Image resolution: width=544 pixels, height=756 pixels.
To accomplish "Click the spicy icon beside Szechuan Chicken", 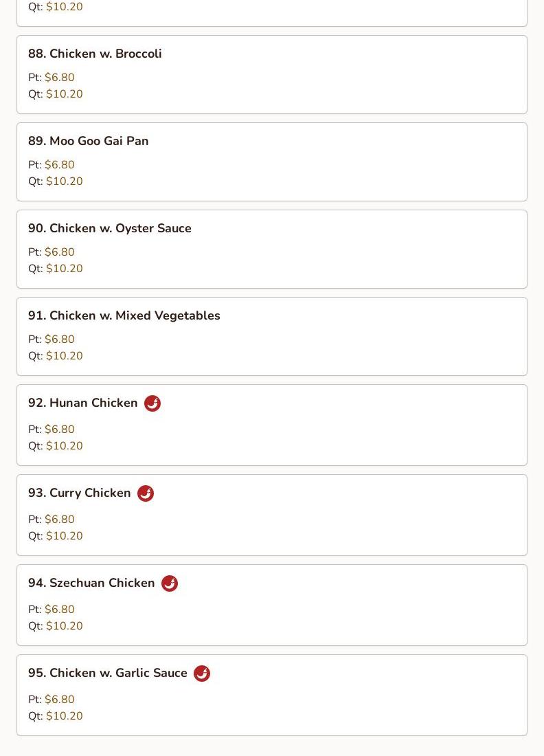I will pos(170,583).
